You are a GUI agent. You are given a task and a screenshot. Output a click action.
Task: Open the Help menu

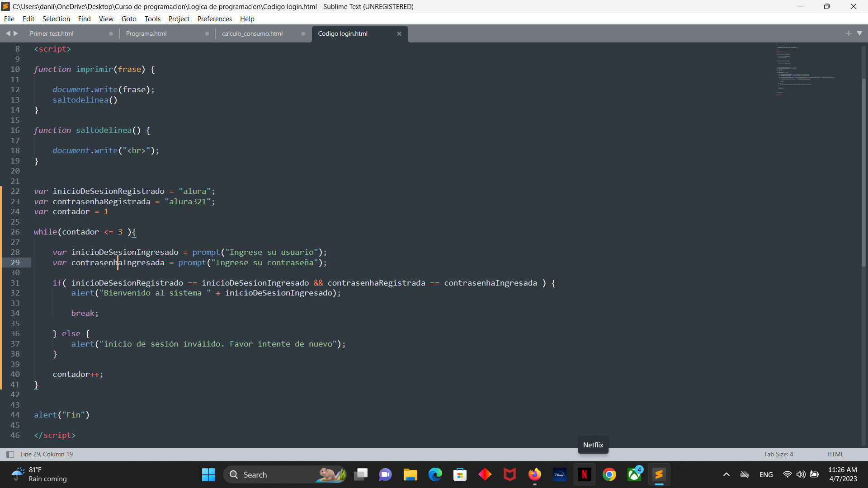pos(247,19)
